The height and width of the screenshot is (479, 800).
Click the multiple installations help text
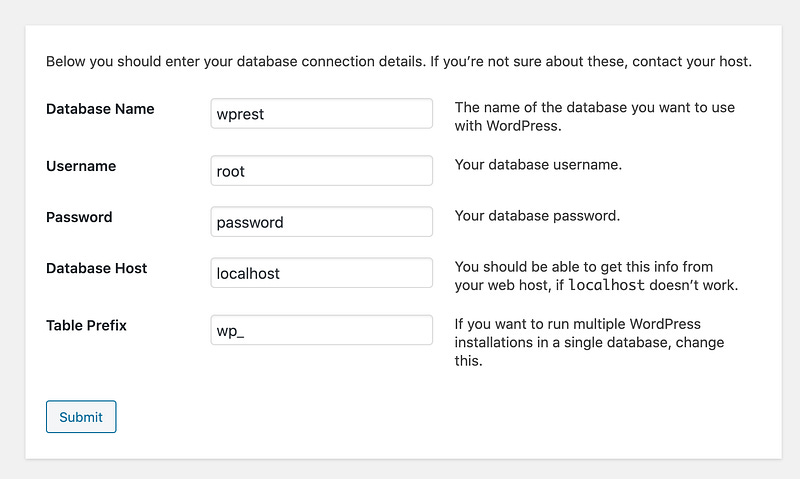(590, 342)
